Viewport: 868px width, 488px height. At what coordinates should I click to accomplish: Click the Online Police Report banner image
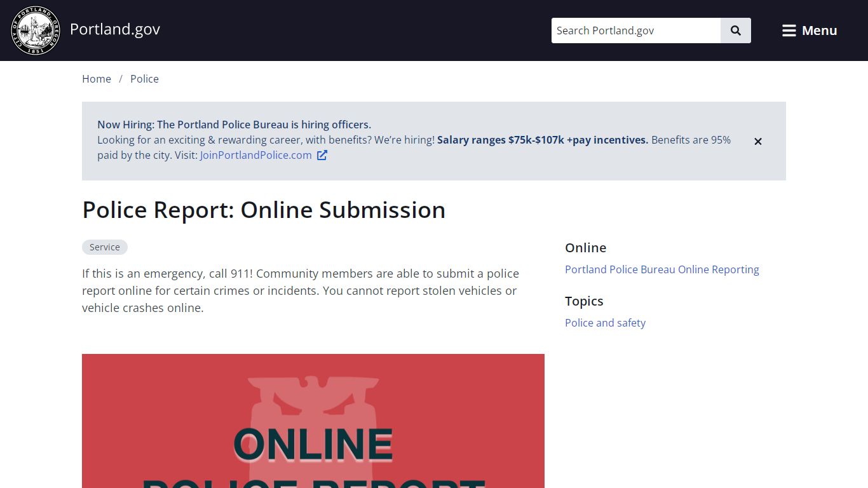coord(313,421)
